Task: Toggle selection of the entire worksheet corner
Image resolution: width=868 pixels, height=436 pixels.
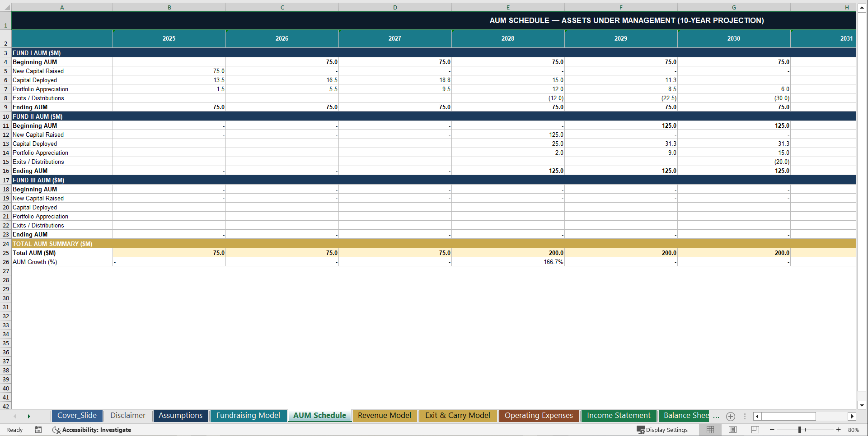Action: tap(5, 7)
